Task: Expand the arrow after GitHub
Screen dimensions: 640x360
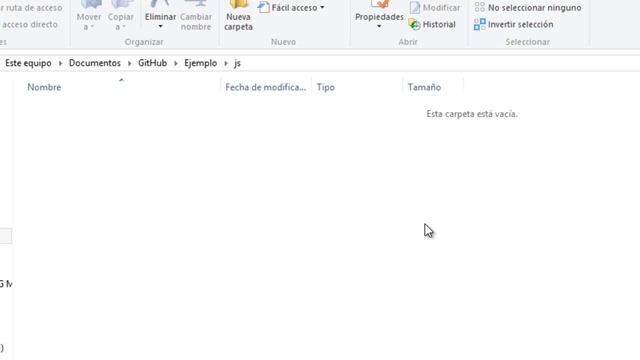Action: pos(176,63)
